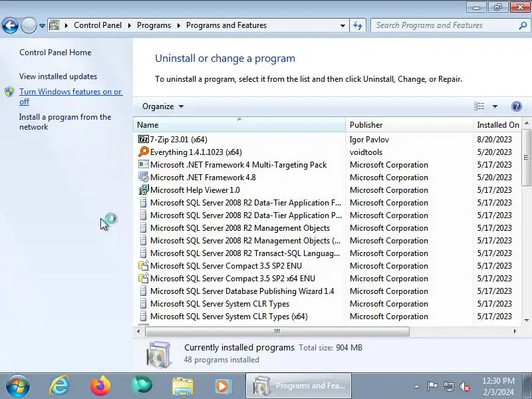Click the search magnifier icon
Viewport: 532px width, 399px height.
click(523, 25)
